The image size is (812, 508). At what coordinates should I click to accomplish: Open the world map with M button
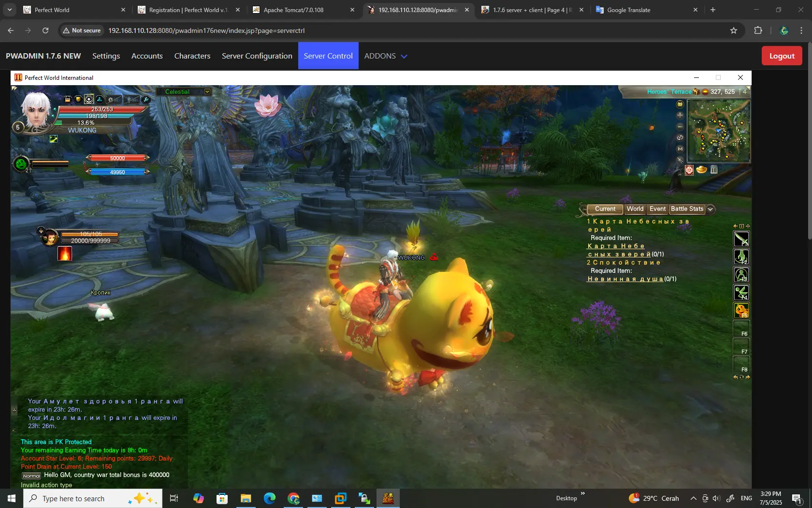click(680, 149)
